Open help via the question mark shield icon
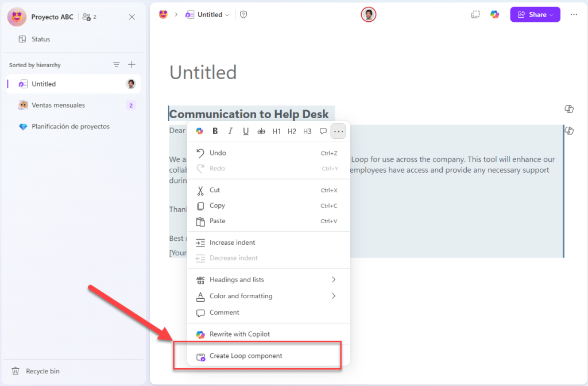 point(243,14)
